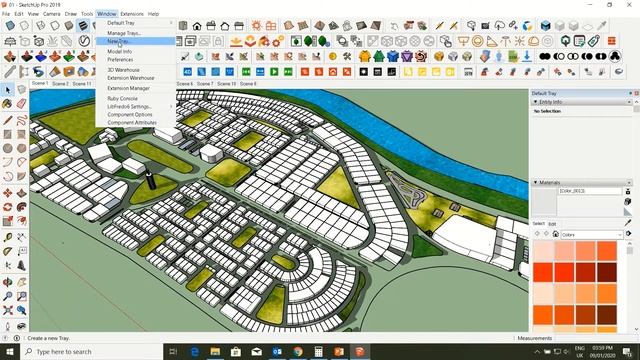The image size is (640, 360).
Task: Pick the bright orange-red swatch in first row
Action: (x=607, y=251)
